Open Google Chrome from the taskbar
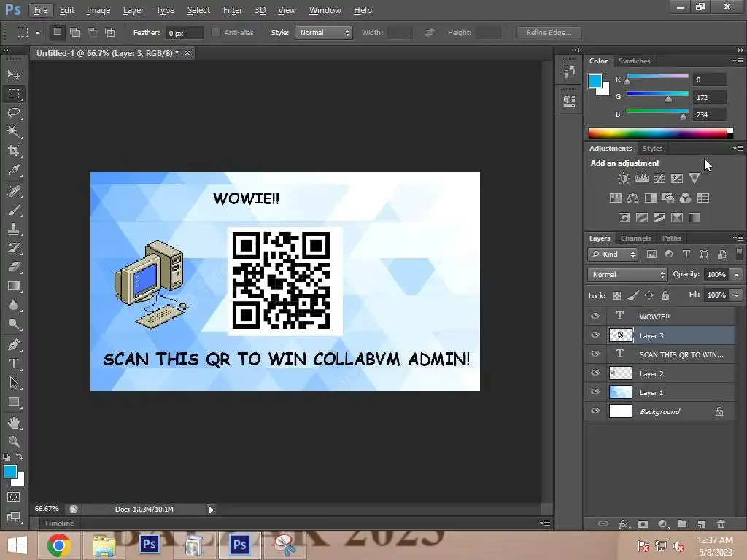 click(58, 545)
